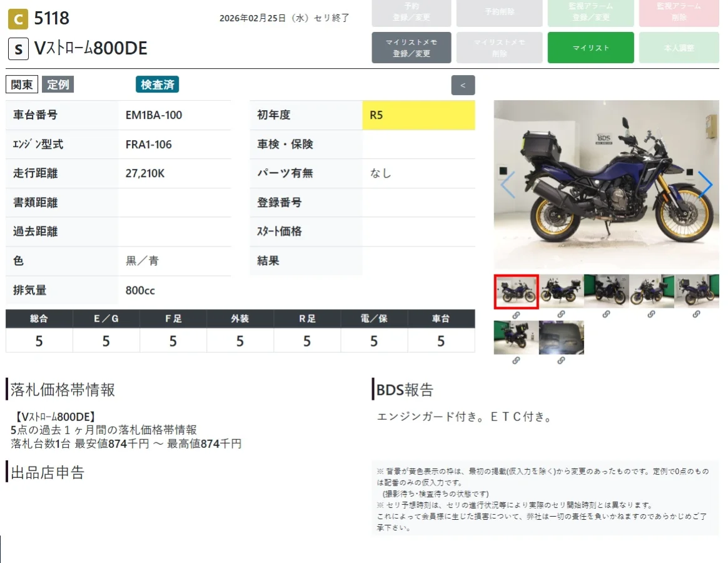This screenshot has height=563, width=728.
Task: Click the 予約 登録/変更 button
Action: [x=411, y=12]
